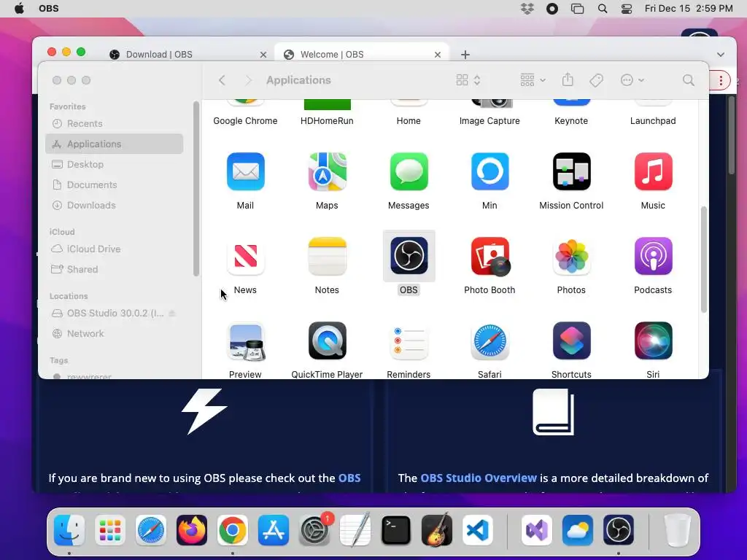Open the OBS Studio Overview link
747x560 pixels.
point(479,478)
